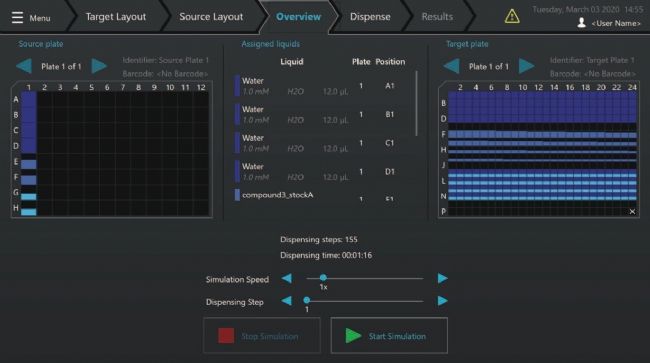The width and height of the screenshot is (650, 363).
Task: Click the assigned liquids list scrollbar
Action: click(x=416, y=104)
